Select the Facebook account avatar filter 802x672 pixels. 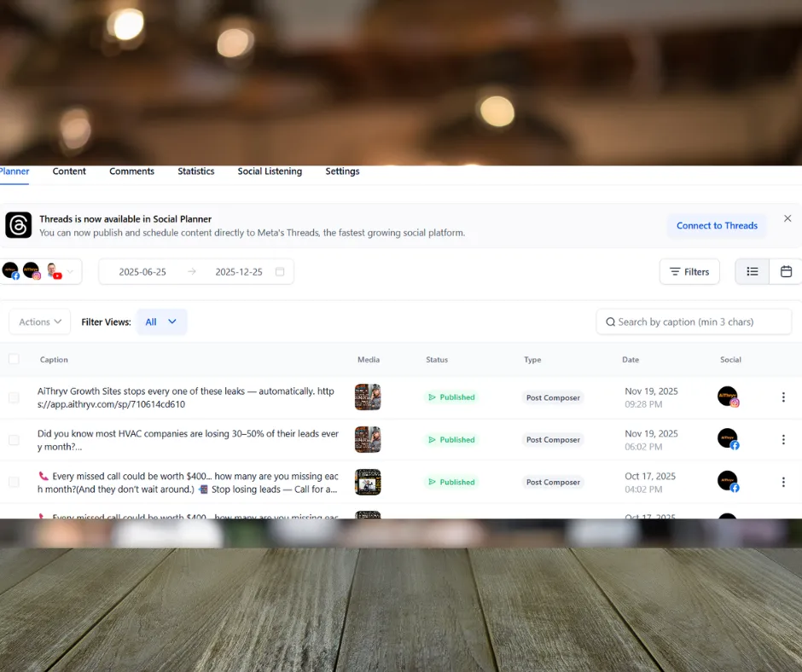(11, 270)
